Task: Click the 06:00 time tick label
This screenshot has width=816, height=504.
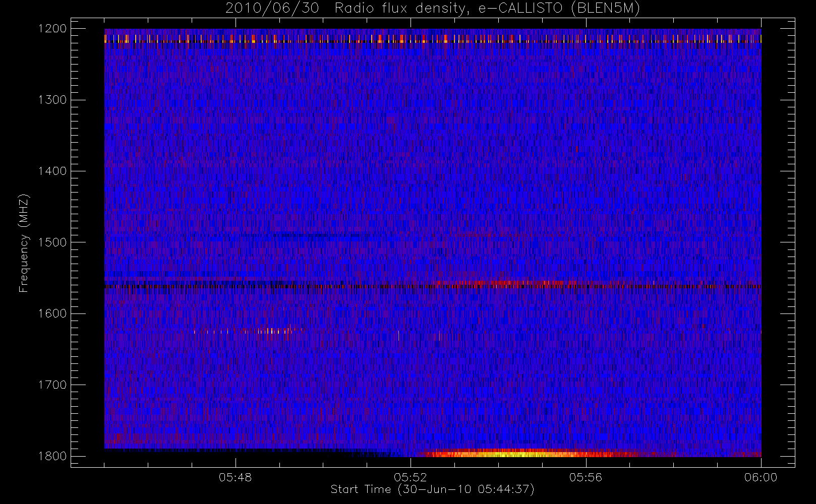Action: point(761,477)
